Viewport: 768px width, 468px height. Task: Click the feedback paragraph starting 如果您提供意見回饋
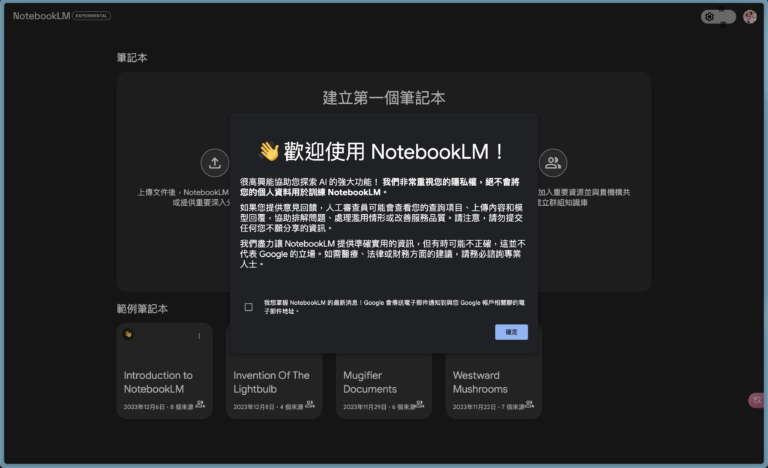[x=382, y=218]
